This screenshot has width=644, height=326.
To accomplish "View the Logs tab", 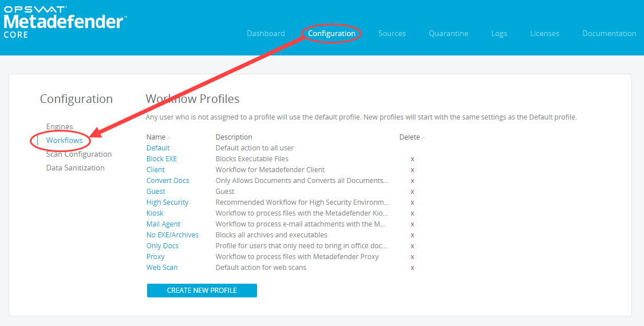I will coord(499,34).
